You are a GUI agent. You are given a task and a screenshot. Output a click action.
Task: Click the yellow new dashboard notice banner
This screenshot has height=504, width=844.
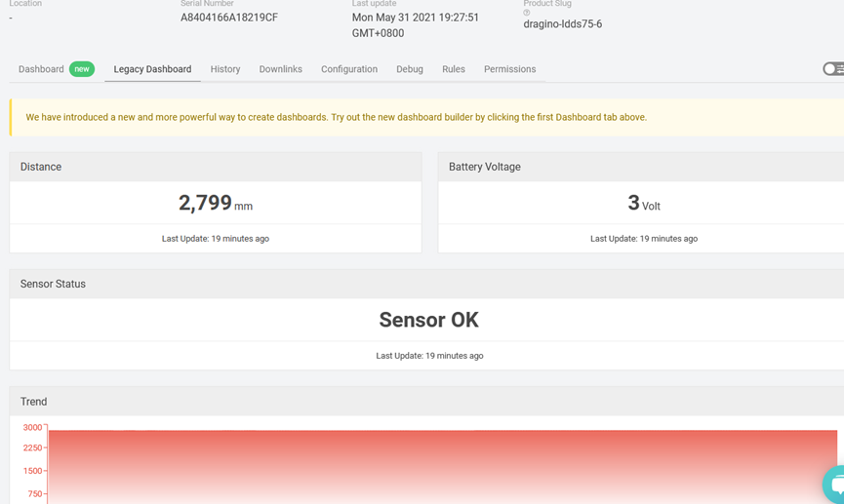pyautogui.click(x=426, y=117)
